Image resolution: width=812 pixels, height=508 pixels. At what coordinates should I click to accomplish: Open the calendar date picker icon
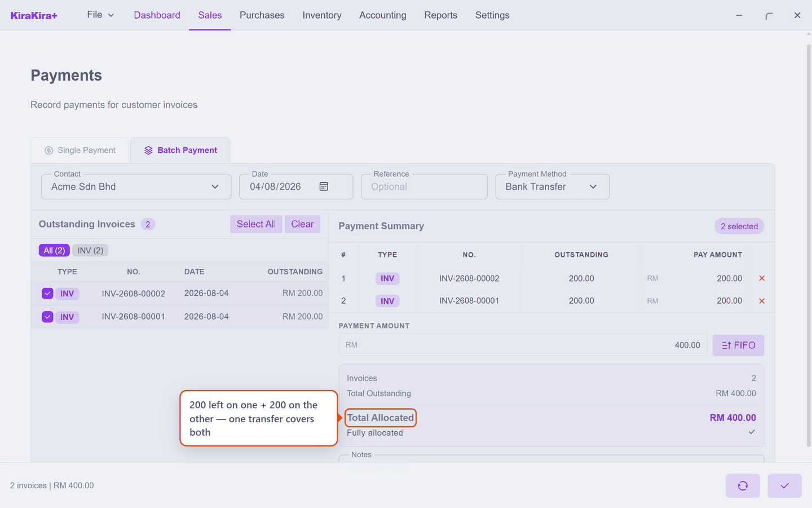[x=324, y=186]
